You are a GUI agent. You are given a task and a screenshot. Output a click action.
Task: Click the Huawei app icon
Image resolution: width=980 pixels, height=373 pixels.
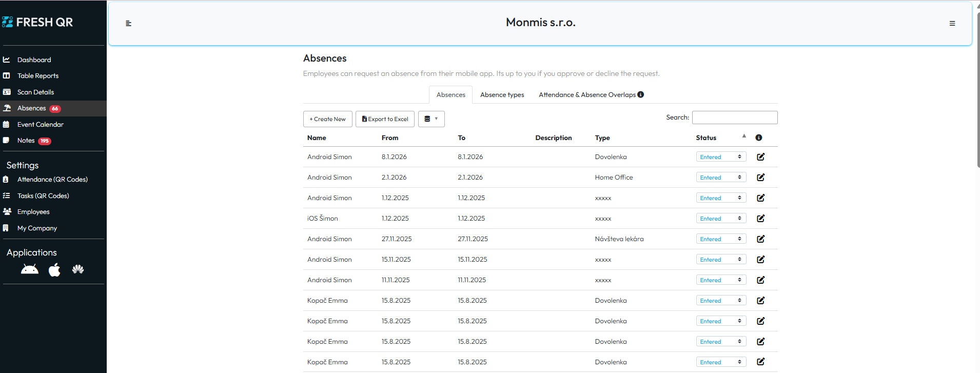click(x=78, y=269)
